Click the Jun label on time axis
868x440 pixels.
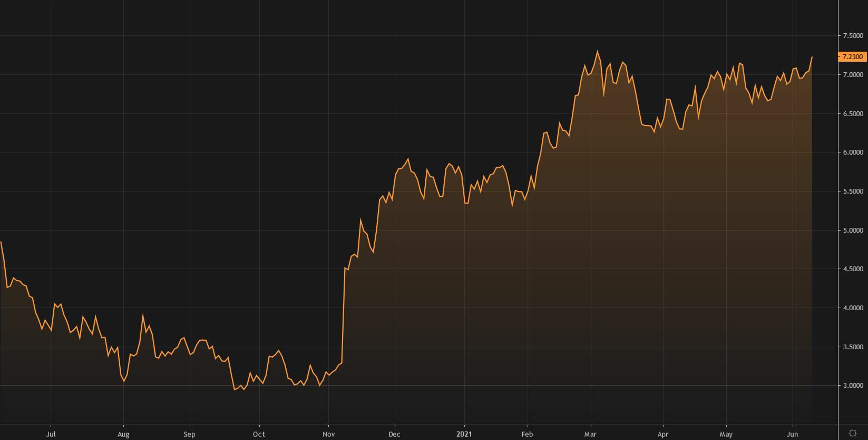tap(793, 434)
